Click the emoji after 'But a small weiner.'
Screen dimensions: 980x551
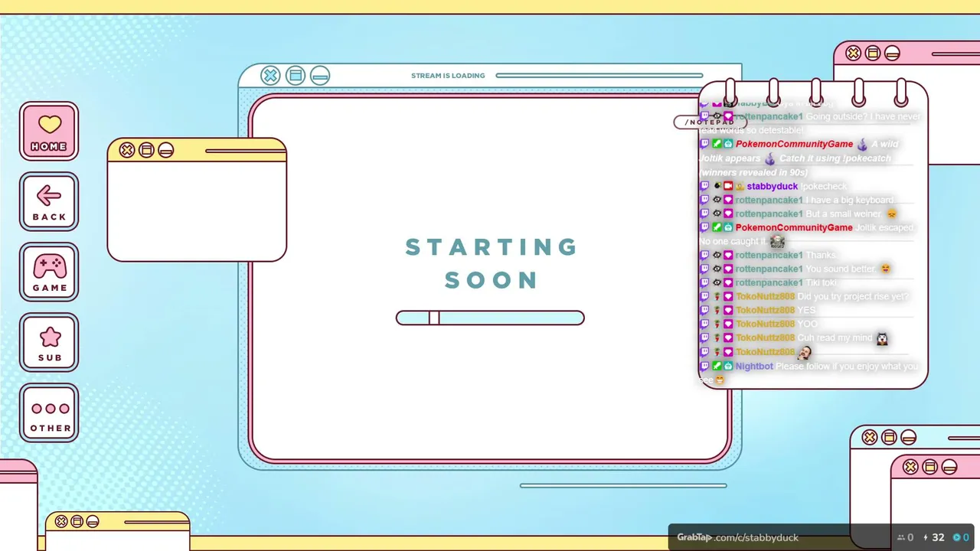point(891,214)
